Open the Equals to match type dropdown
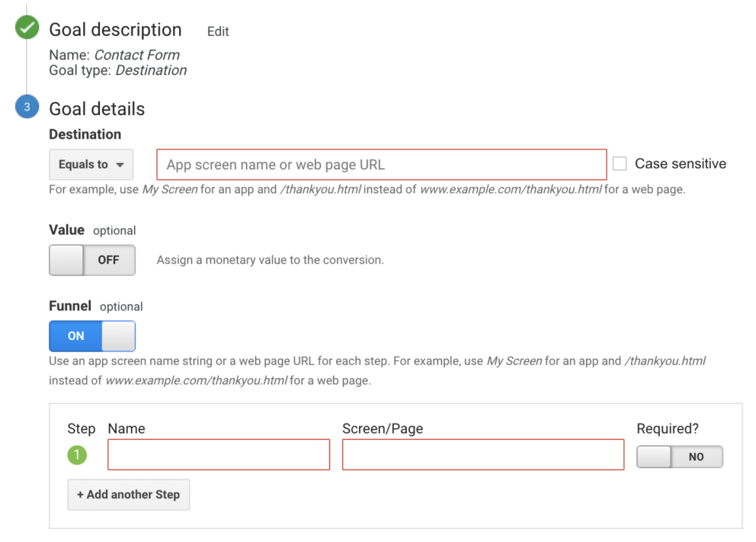 click(91, 165)
